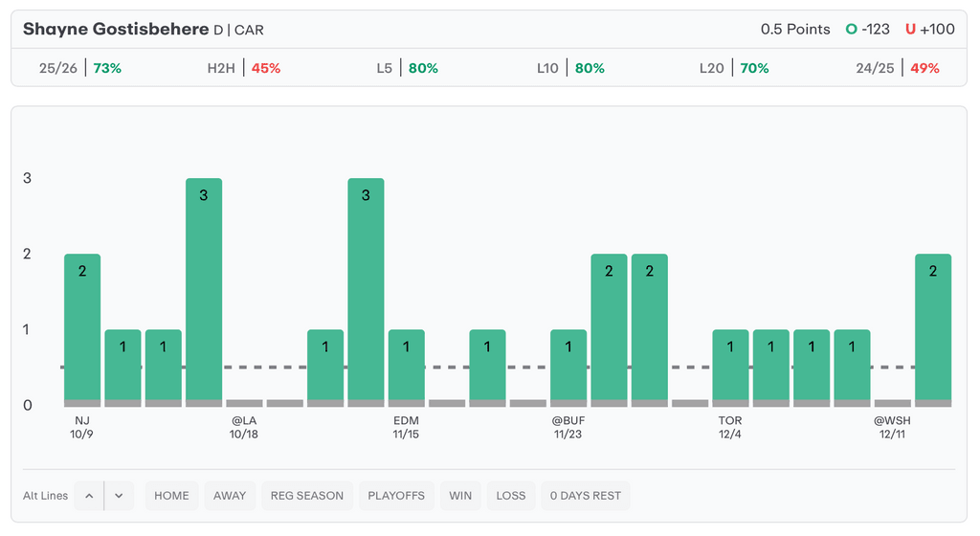Click the Alt Lines up arrow
The height and width of the screenshot is (536, 980).
point(89,496)
